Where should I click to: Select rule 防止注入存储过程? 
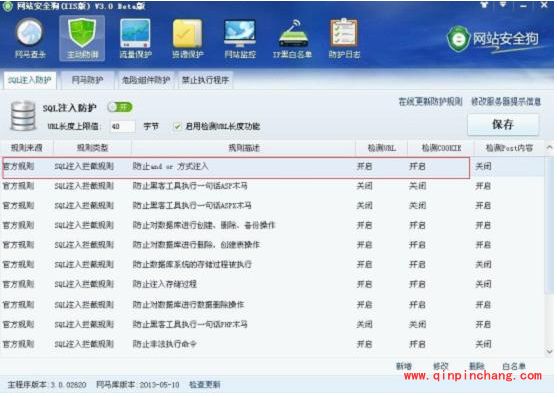pos(272,284)
